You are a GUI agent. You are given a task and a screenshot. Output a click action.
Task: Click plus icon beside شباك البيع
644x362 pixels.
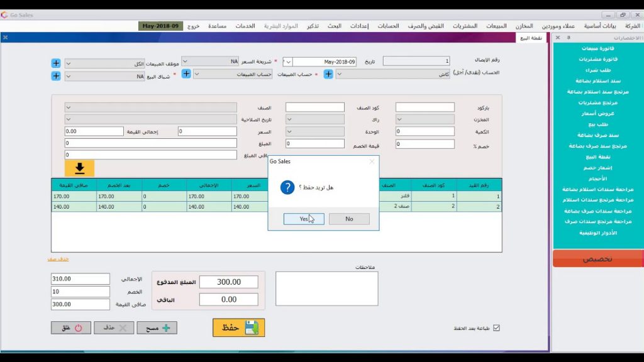[56, 76]
